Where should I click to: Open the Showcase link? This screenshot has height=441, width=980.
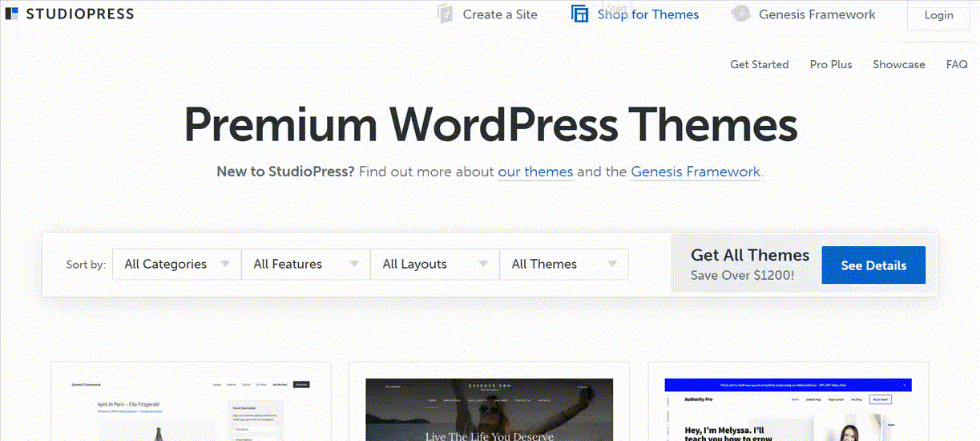tap(898, 64)
